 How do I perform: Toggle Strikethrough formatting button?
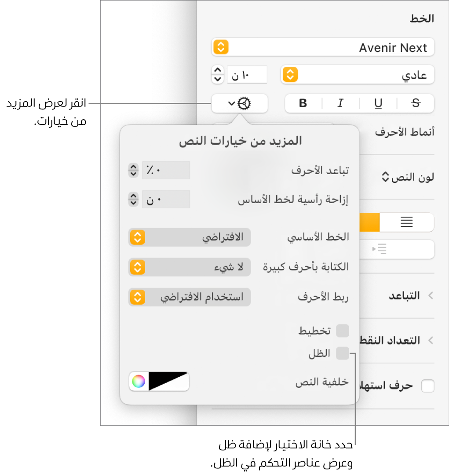tap(416, 104)
